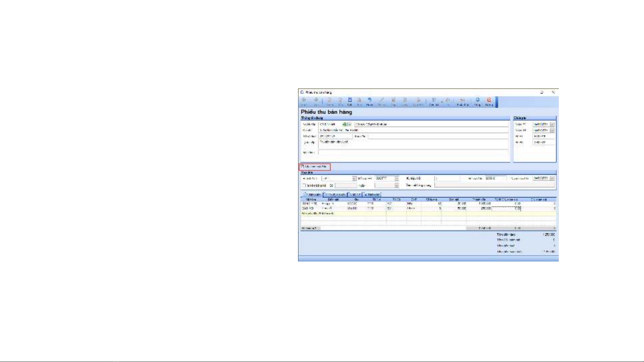
Task: Open the invoice date dropdown at far right
Action: point(552,178)
